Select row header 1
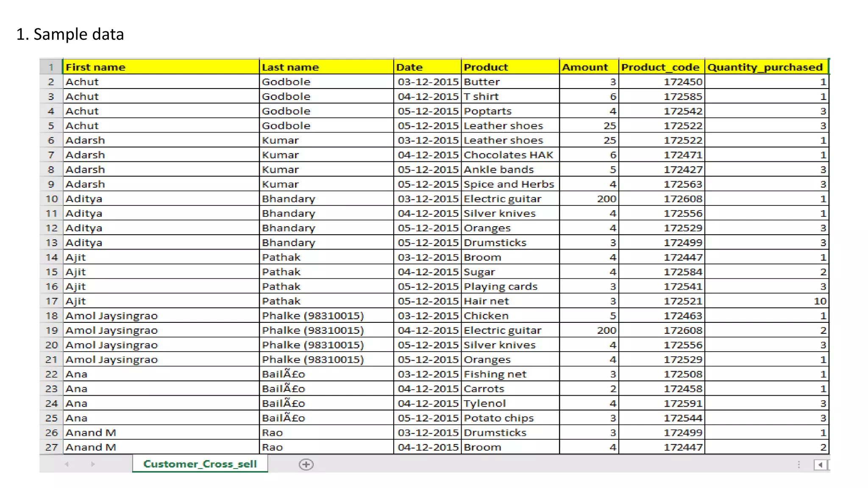Viewport: 868px width, 488px height. tap(51, 67)
